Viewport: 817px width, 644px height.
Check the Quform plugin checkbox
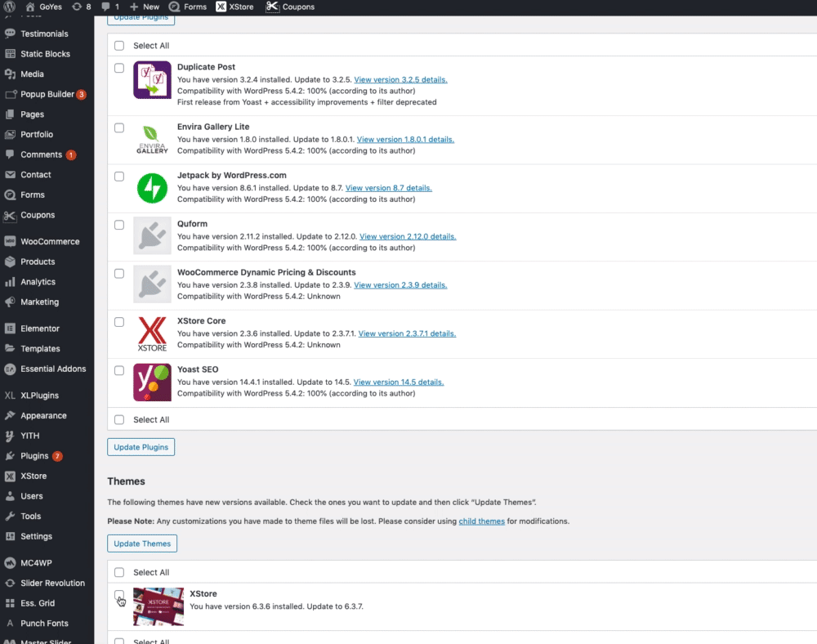pos(119,225)
